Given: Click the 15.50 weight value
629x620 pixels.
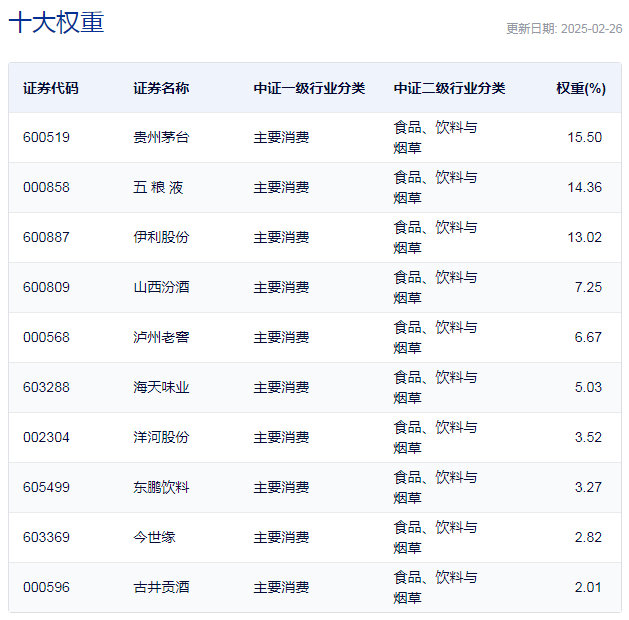Looking at the screenshot, I should (584, 137).
